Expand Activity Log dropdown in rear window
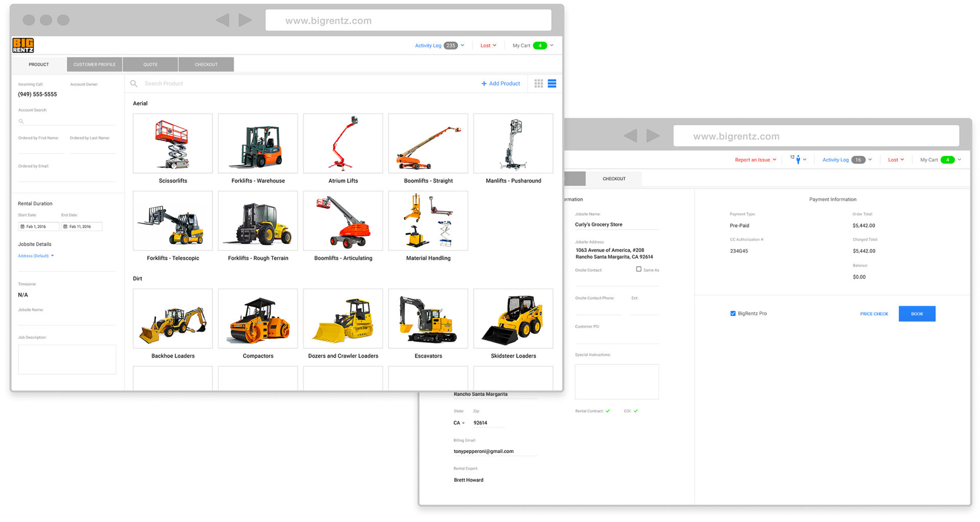The image size is (980, 522). 870,160
